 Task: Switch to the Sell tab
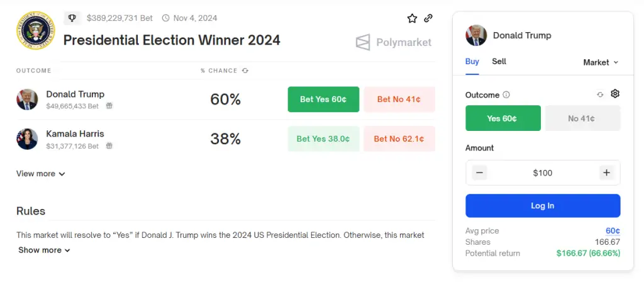pyautogui.click(x=499, y=62)
